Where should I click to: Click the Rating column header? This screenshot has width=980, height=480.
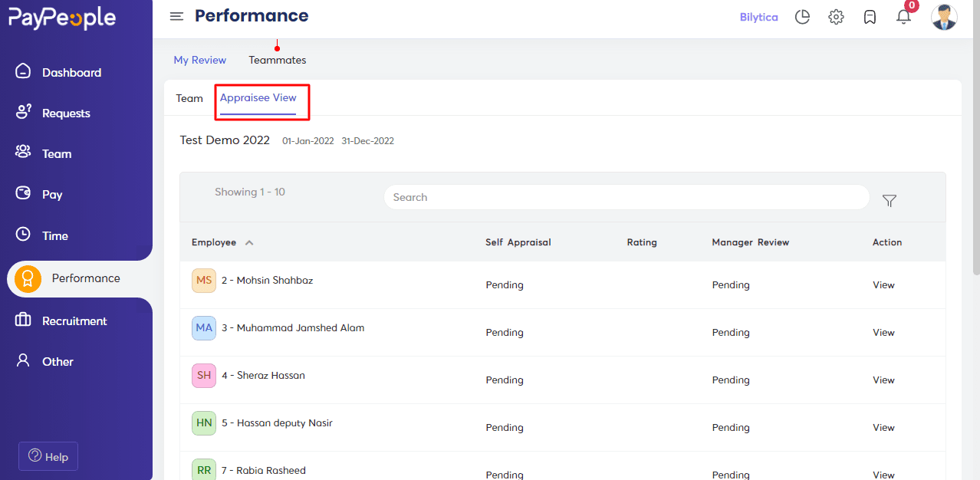(642, 242)
